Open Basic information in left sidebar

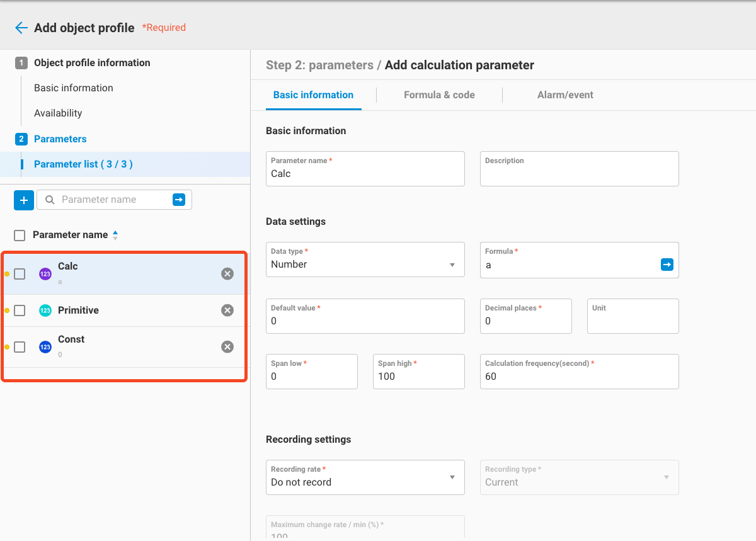click(74, 88)
